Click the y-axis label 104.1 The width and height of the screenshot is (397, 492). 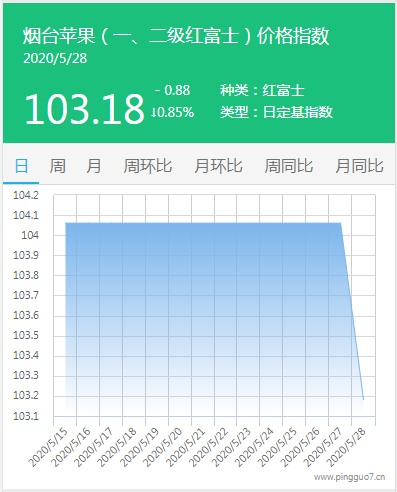coord(26,215)
